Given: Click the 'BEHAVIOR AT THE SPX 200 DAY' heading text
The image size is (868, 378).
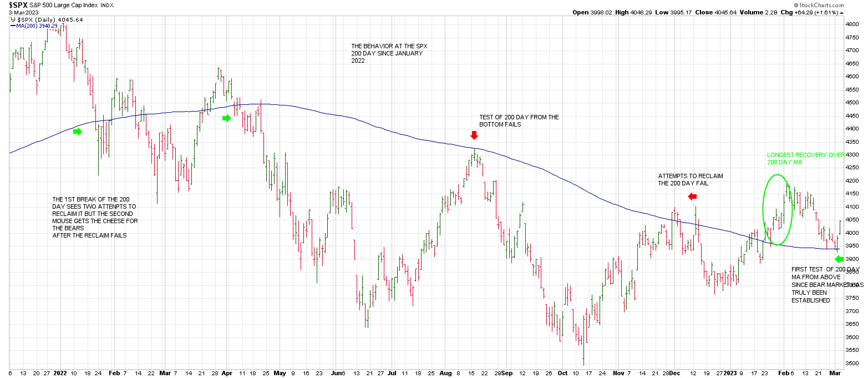Looking at the screenshot, I should pos(387,53).
